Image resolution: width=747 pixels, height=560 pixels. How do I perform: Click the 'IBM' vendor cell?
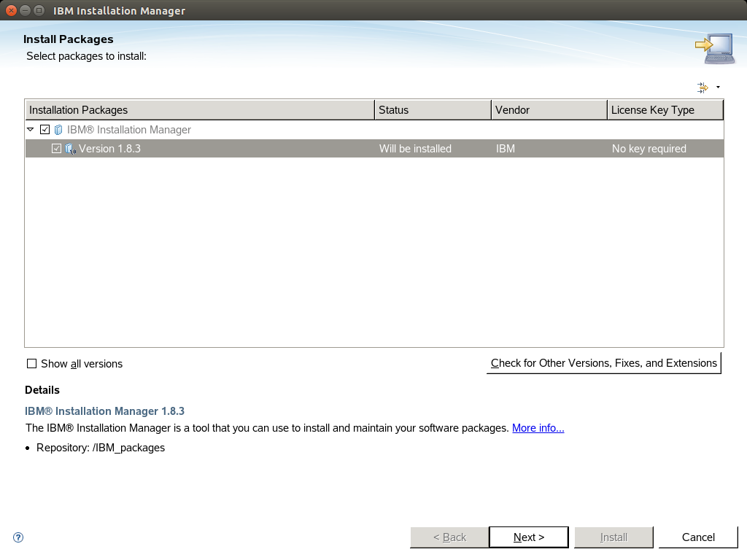pyautogui.click(x=506, y=149)
